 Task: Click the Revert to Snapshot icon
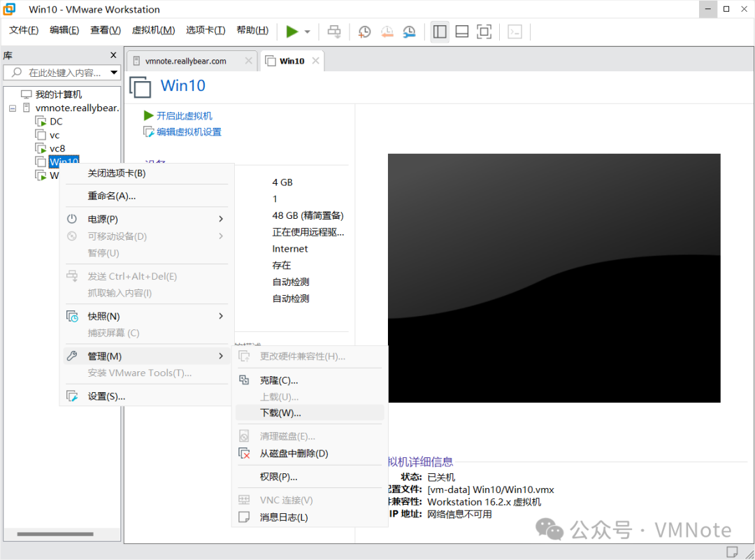[387, 31]
